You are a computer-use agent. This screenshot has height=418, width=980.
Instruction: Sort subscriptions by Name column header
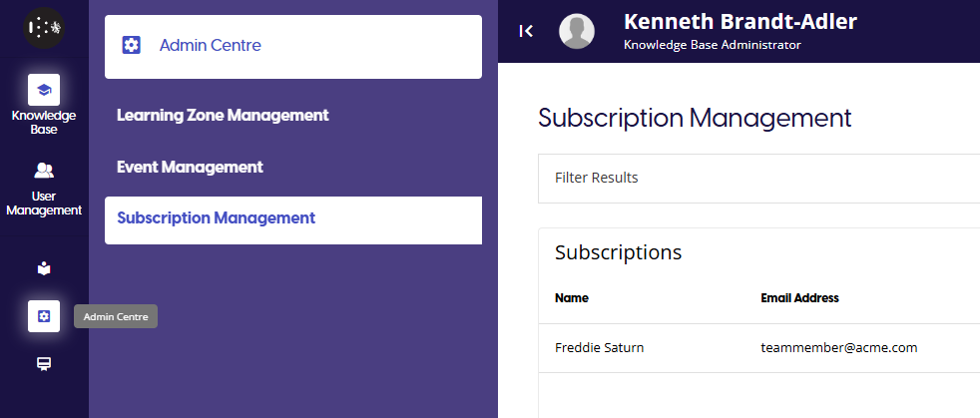(x=572, y=297)
